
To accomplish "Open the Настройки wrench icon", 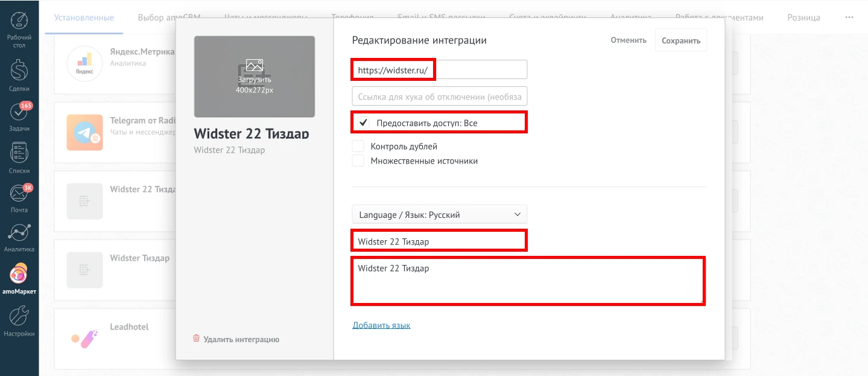I will (19, 316).
